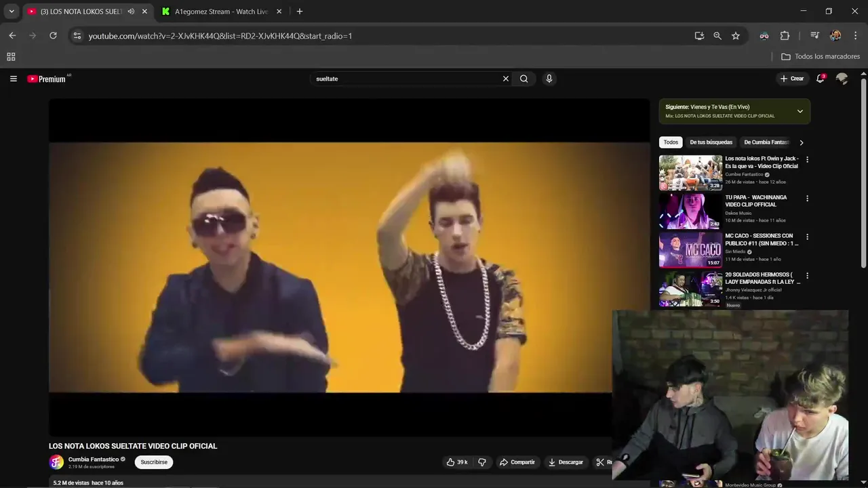Open the zoom magnifier in address bar
Image resolution: width=868 pixels, height=488 pixels.
[717, 36]
